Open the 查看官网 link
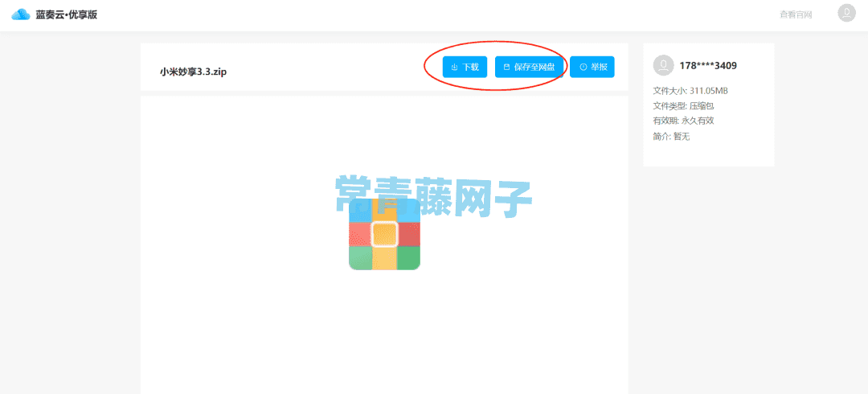Image resolution: width=868 pixels, height=394 pixels. pyautogui.click(x=796, y=15)
